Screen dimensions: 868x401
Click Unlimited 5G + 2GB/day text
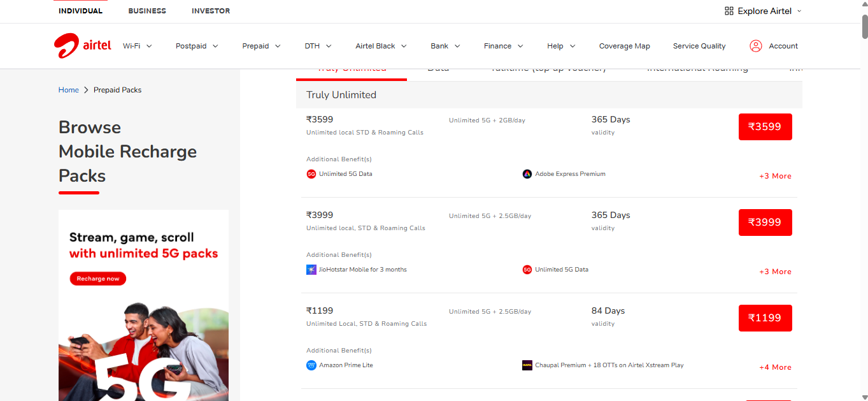(x=487, y=120)
